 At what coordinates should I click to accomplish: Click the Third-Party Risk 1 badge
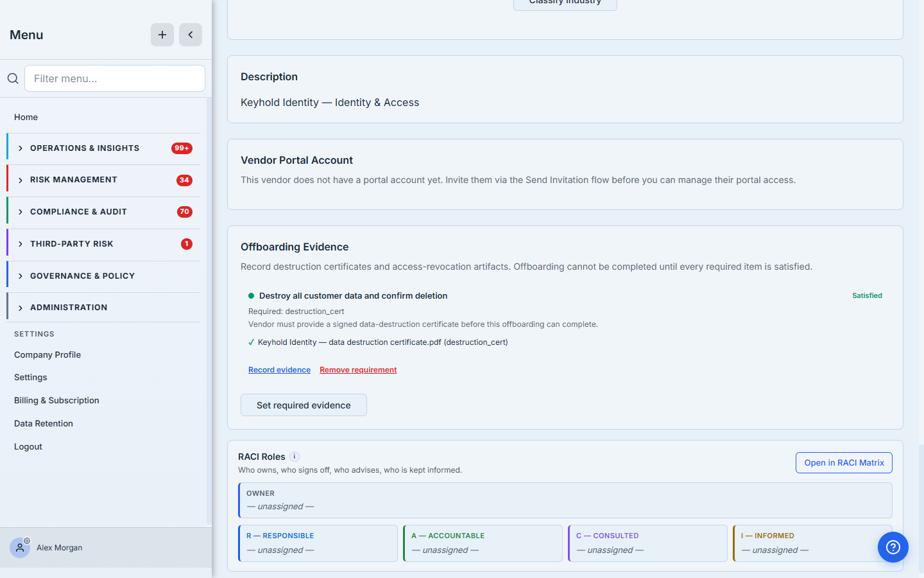point(187,244)
